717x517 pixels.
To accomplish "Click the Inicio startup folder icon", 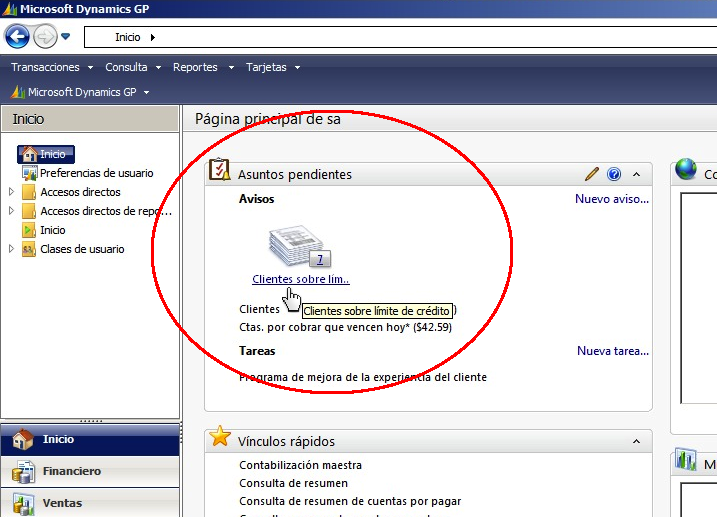I will point(29,230).
